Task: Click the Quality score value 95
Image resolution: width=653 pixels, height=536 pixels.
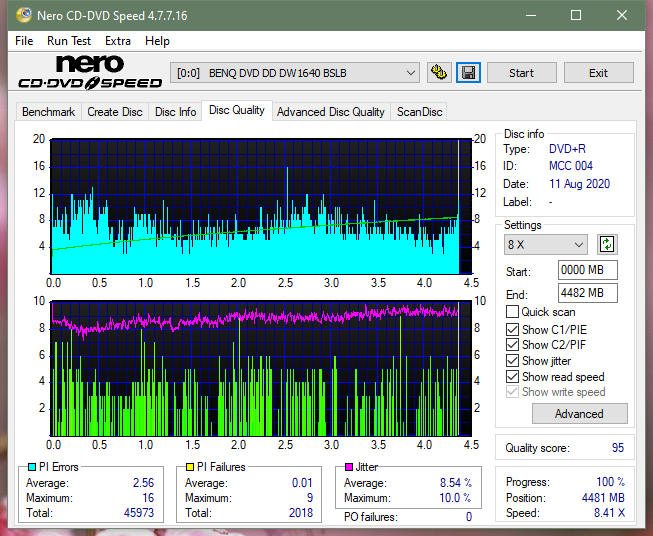Action: (x=618, y=448)
